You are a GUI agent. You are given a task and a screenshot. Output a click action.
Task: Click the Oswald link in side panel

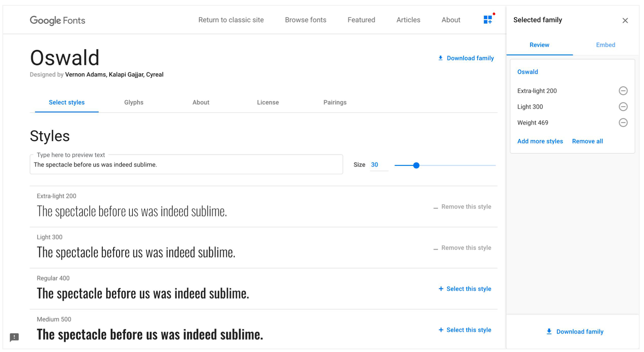click(x=527, y=72)
